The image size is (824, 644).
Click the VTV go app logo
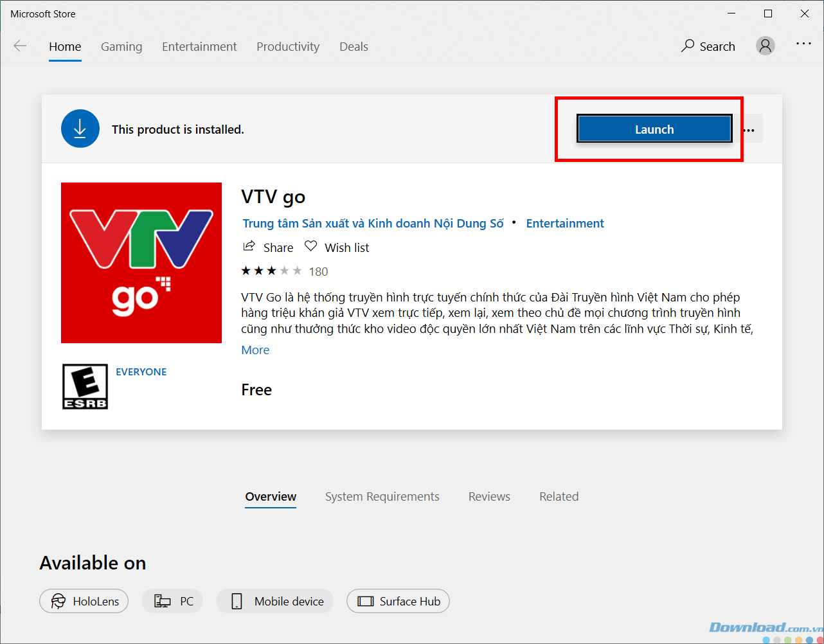(x=141, y=263)
